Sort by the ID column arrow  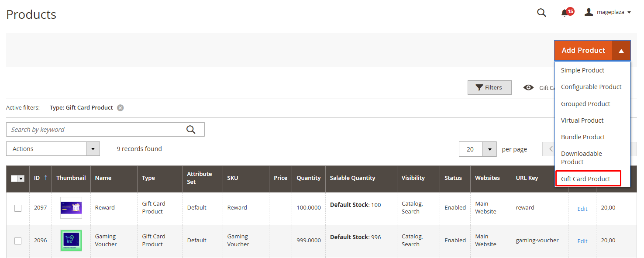click(x=46, y=178)
